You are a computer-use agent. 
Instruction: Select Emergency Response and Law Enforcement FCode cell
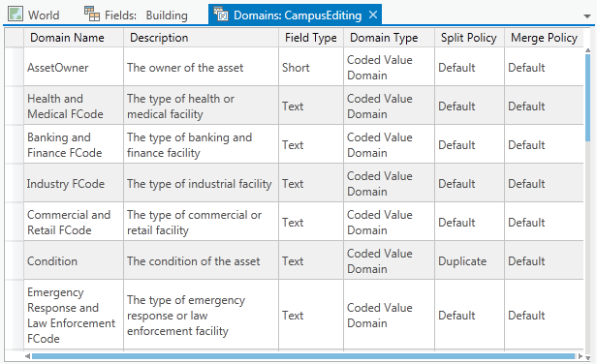74,315
